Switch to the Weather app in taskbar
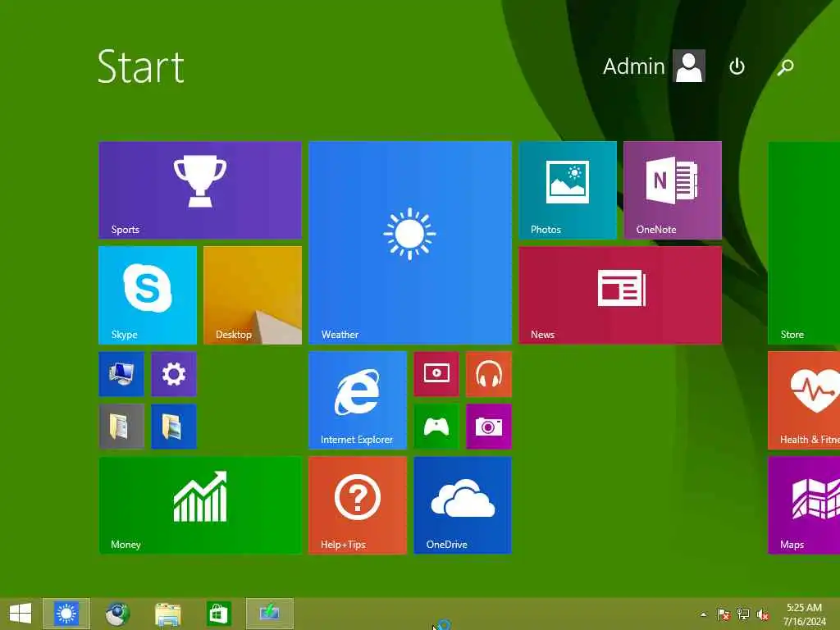This screenshot has width=840, height=630. coord(66,614)
